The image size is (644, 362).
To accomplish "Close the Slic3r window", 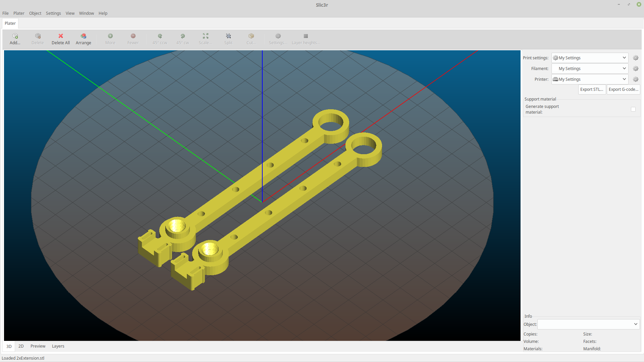I will pyautogui.click(x=639, y=5).
